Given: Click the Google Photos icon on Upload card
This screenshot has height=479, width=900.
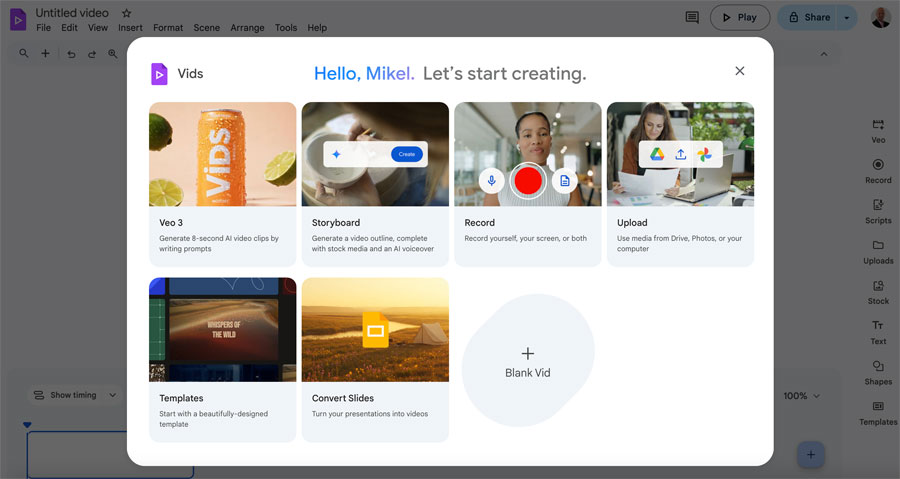Looking at the screenshot, I should point(704,154).
